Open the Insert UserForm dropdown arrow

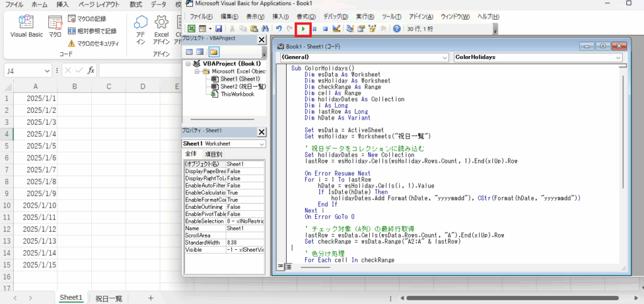click(x=210, y=29)
